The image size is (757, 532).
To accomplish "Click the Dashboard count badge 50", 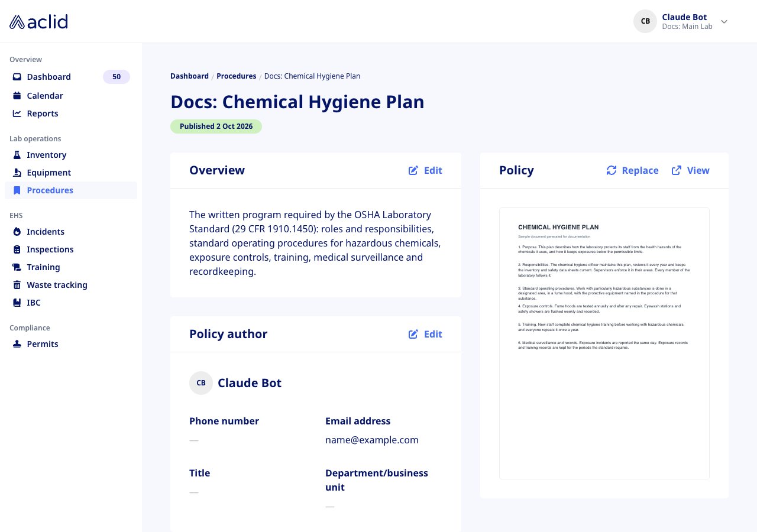I will (x=117, y=77).
